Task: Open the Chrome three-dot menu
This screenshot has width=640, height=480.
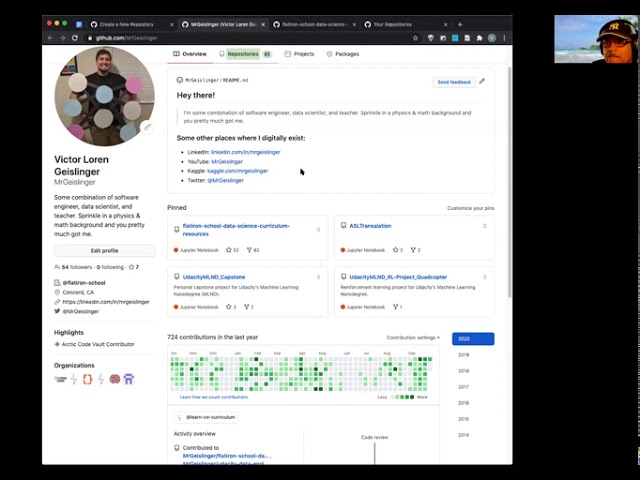Action: click(x=504, y=38)
